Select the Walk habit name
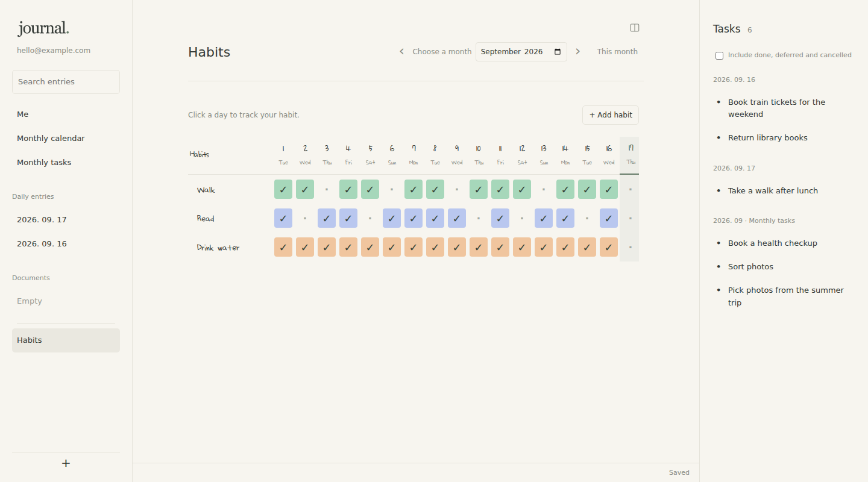This screenshot has height=482, width=868. [x=206, y=190]
